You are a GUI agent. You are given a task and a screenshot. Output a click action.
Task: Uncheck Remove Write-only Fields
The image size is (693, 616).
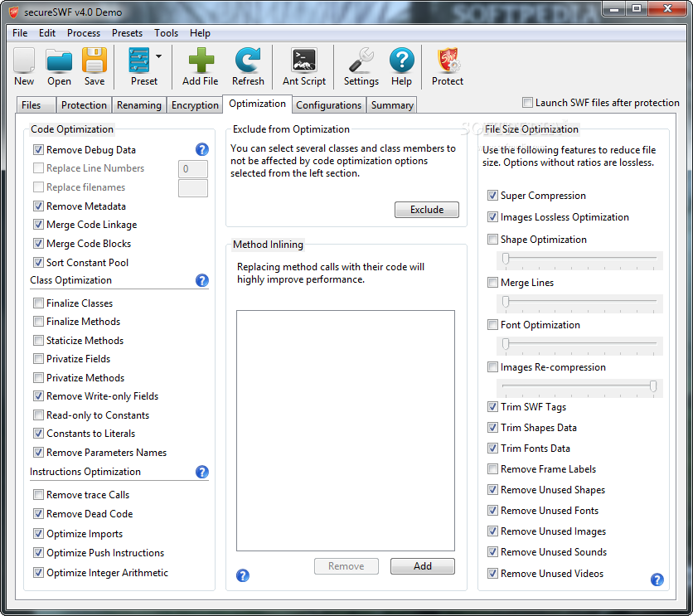point(38,396)
